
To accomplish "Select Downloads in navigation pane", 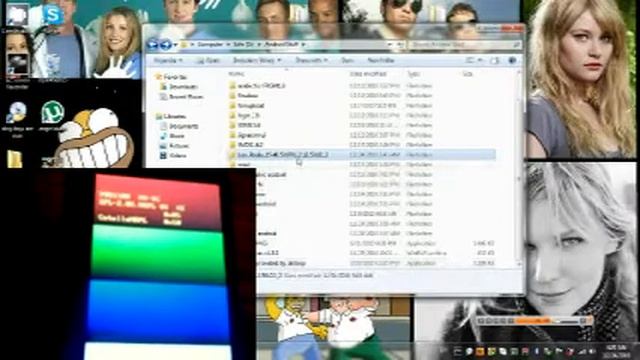I will pyautogui.click(x=179, y=87).
